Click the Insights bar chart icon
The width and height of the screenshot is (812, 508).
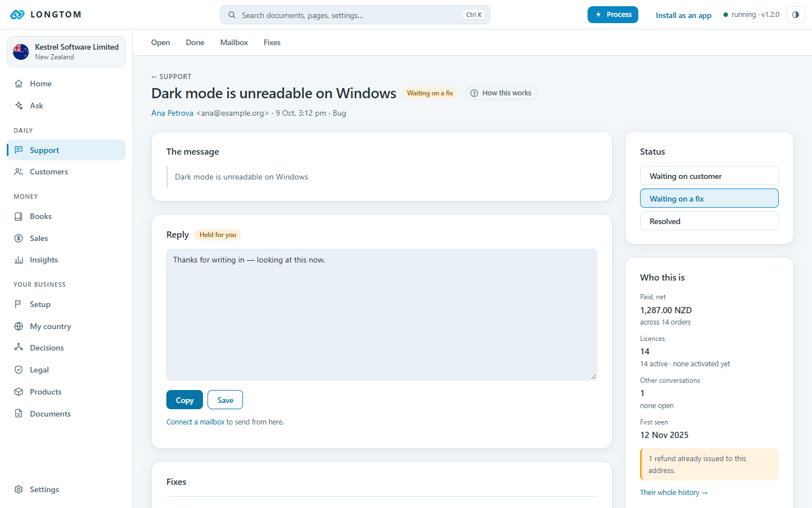19,260
